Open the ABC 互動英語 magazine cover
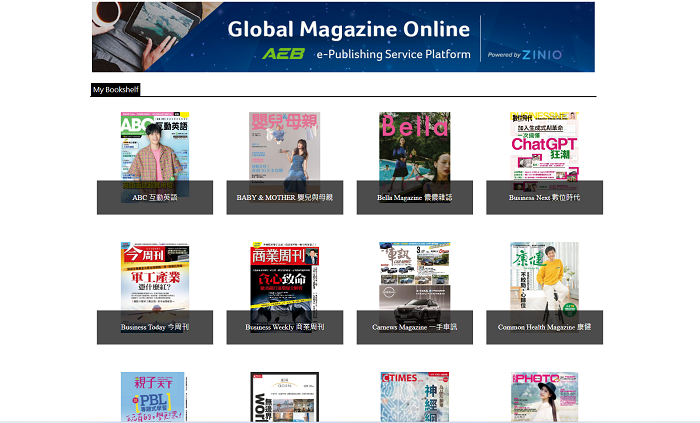The width and height of the screenshot is (700, 423). click(x=154, y=145)
